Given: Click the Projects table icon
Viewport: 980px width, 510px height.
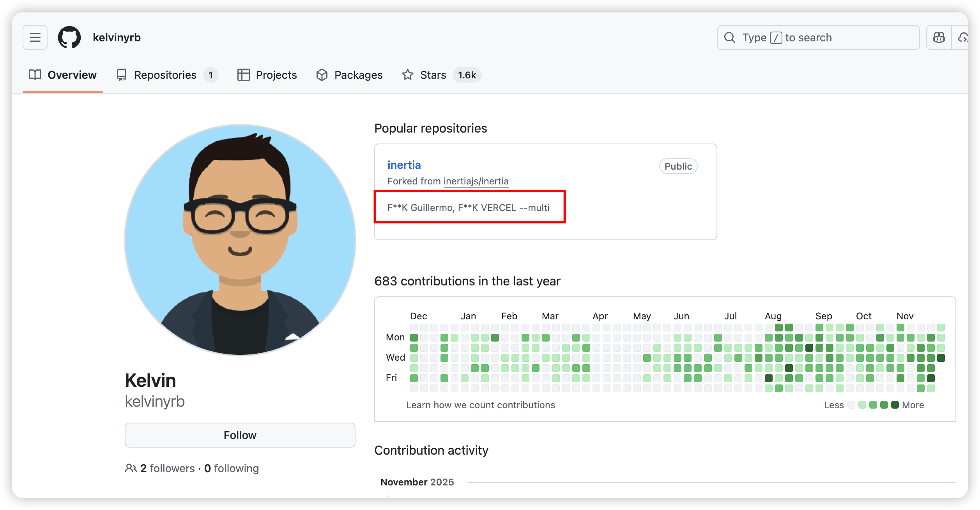Looking at the screenshot, I should pyautogui.click(x=244, y=75).
